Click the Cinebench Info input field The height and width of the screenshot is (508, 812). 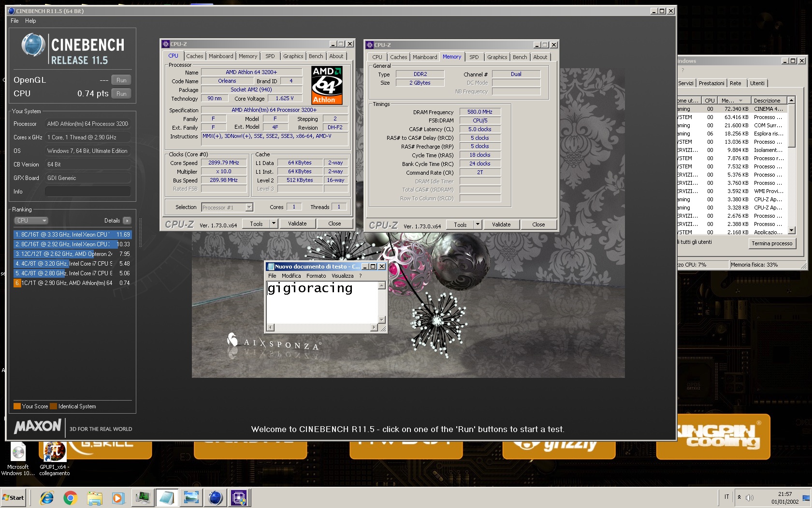88,192
